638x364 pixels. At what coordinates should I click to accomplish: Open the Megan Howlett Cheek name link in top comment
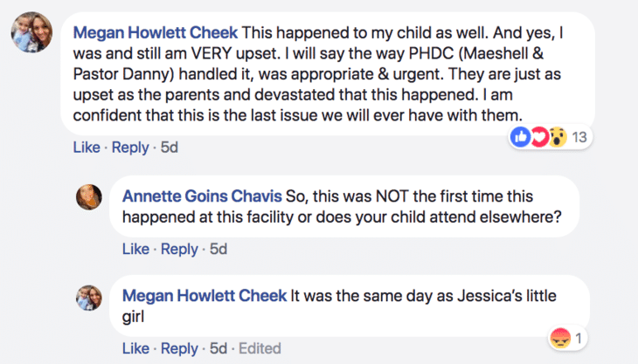(155, 32)
